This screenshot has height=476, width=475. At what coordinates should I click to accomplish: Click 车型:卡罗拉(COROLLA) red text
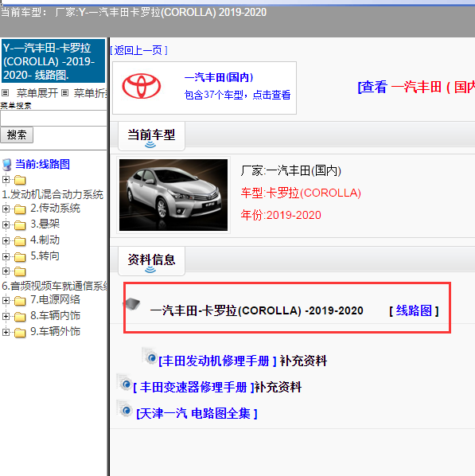click(301, 193)
